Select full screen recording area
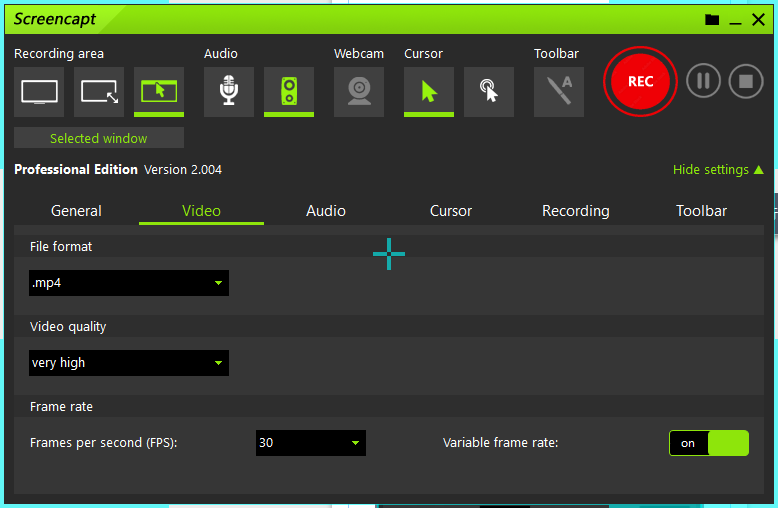Viewport: 778px width, 508px height. pos(39,92)
